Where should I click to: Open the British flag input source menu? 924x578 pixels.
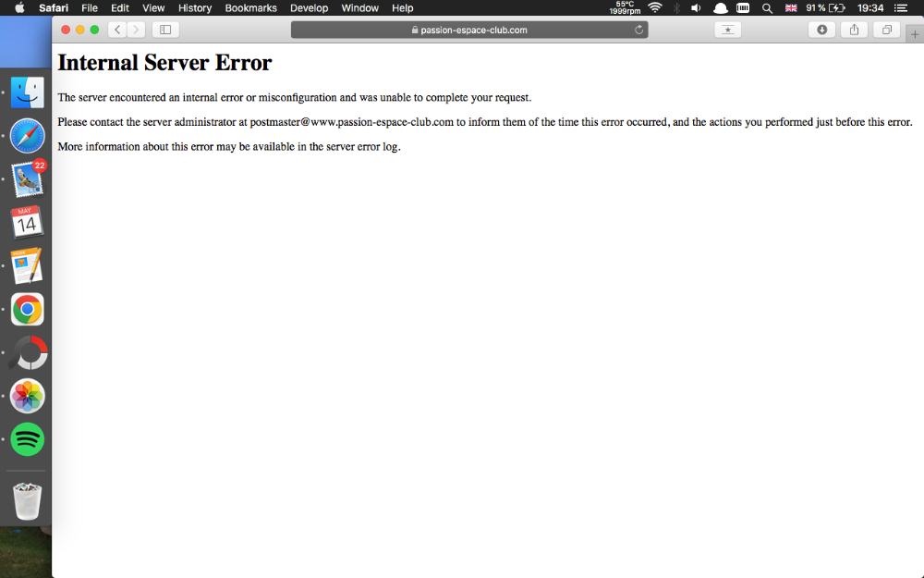[x=791, y=7]
